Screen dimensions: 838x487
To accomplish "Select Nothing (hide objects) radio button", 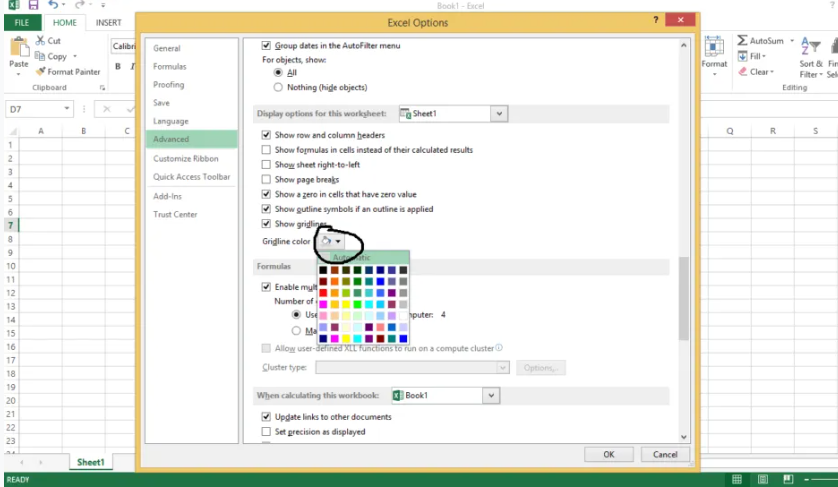I will [x=279, y=88].
